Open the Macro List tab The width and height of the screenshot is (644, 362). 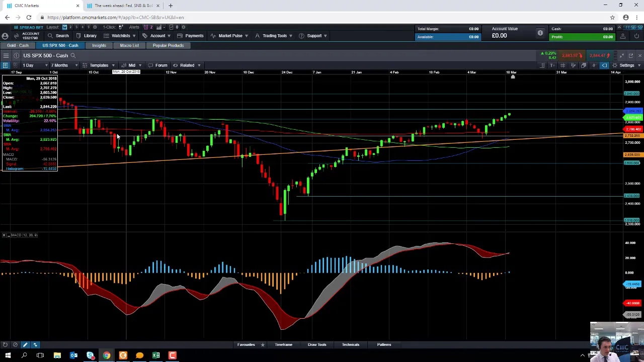(129, 45)
